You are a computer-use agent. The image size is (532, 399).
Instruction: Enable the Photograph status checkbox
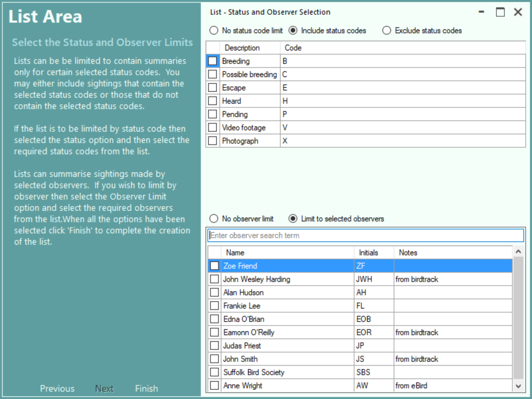click(x=213, y=141)
